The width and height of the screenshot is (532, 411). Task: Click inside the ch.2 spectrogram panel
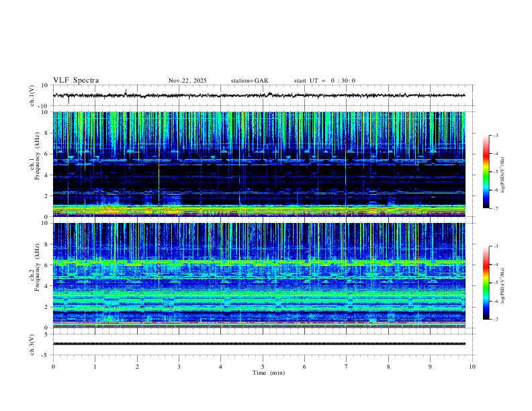pos(259,275)
